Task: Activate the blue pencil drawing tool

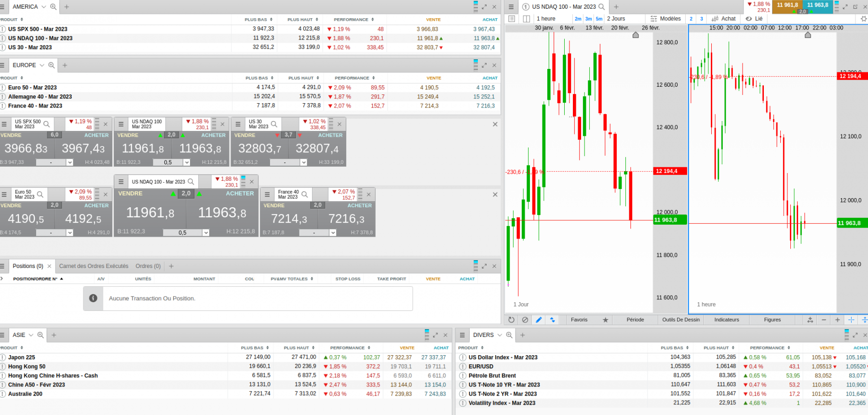Action: 539,320
